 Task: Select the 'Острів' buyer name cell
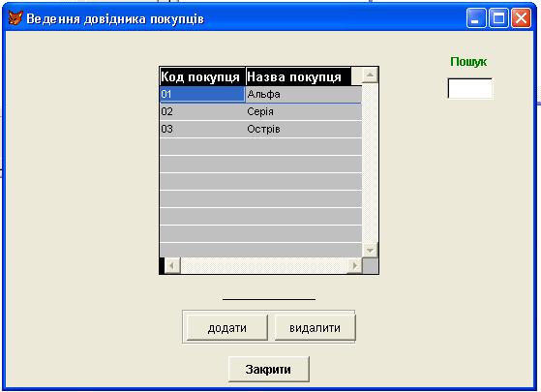pos(304,129)
